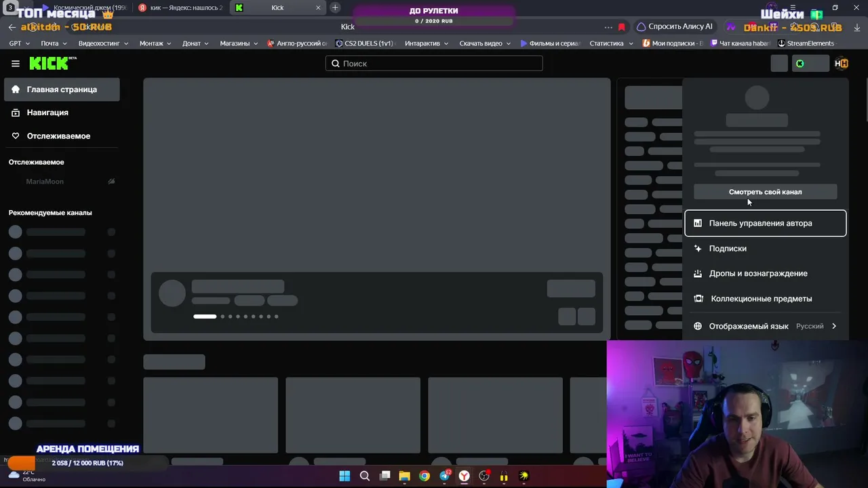The height and width of the screenshot is (488, 868).
Task: Open the Windows Start menu
Action: point(344,476)
